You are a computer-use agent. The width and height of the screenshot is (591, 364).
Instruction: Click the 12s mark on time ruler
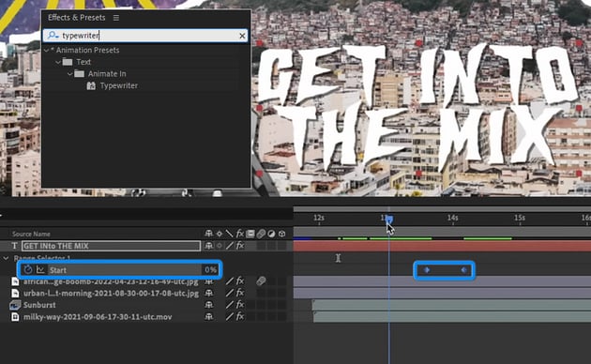click(319, 218)
